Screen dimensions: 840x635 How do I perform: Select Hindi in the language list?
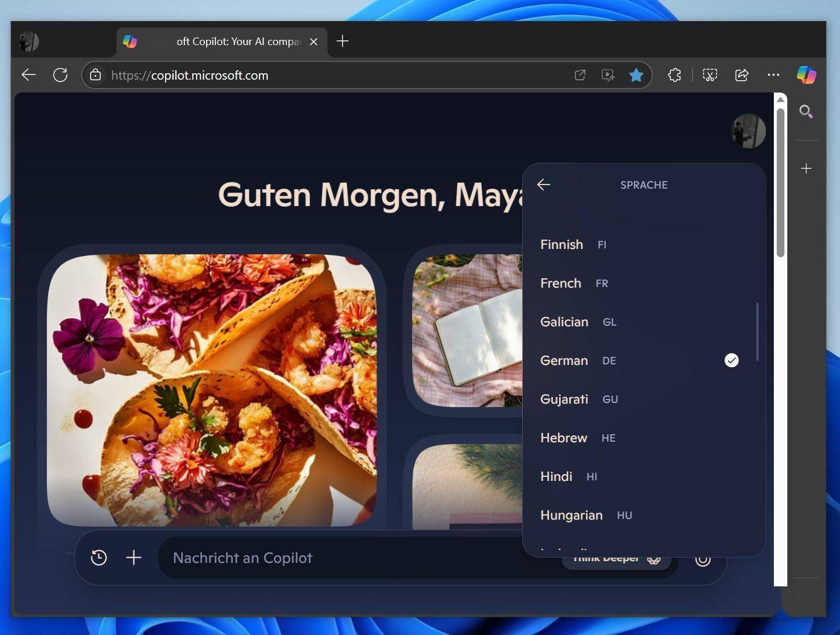pyautogui.click(x=556, y=476)
